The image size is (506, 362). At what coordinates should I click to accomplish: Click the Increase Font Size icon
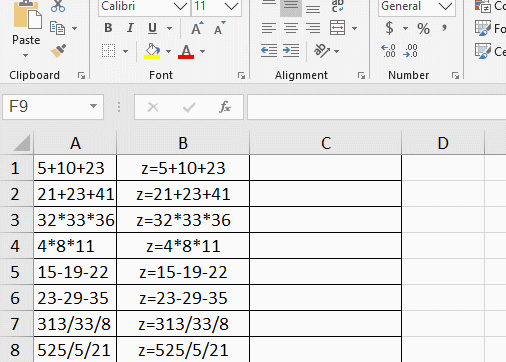(x=197, y=28)
